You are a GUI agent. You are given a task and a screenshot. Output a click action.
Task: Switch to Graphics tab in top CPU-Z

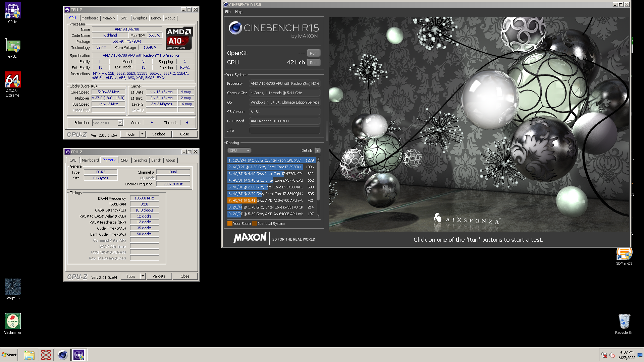(x=140, y=18)
